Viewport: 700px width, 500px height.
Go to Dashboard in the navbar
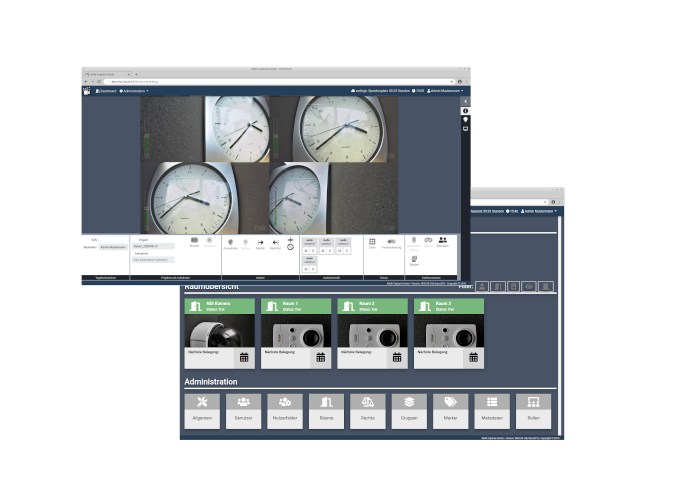pos(106,91)
